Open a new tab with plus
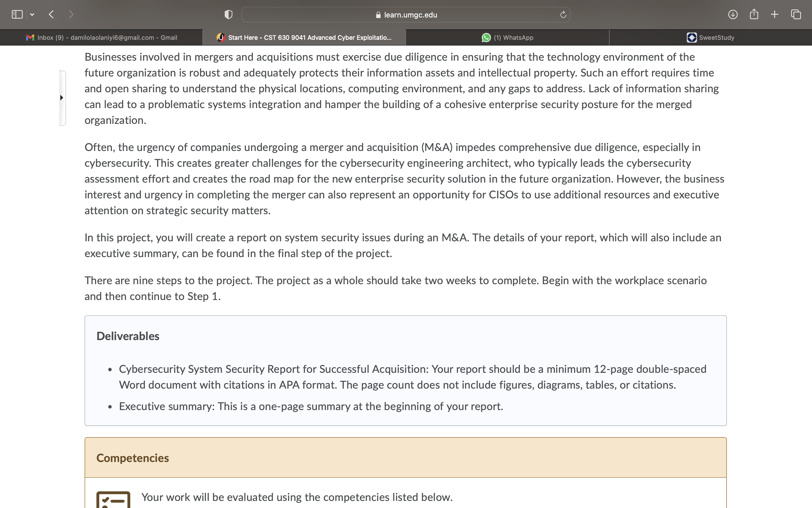This screenshot has height=508, width=812. click(775, 14)
